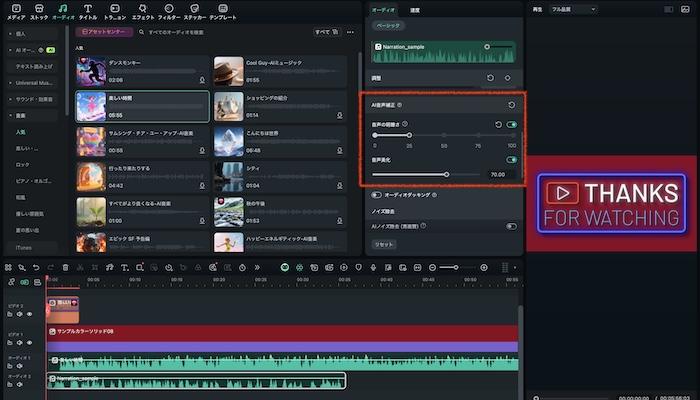Screen dimensions: 700x400
Task: Select the Cool Guy-AIミュージック thumbnail
Action: [x=229, y=71]
